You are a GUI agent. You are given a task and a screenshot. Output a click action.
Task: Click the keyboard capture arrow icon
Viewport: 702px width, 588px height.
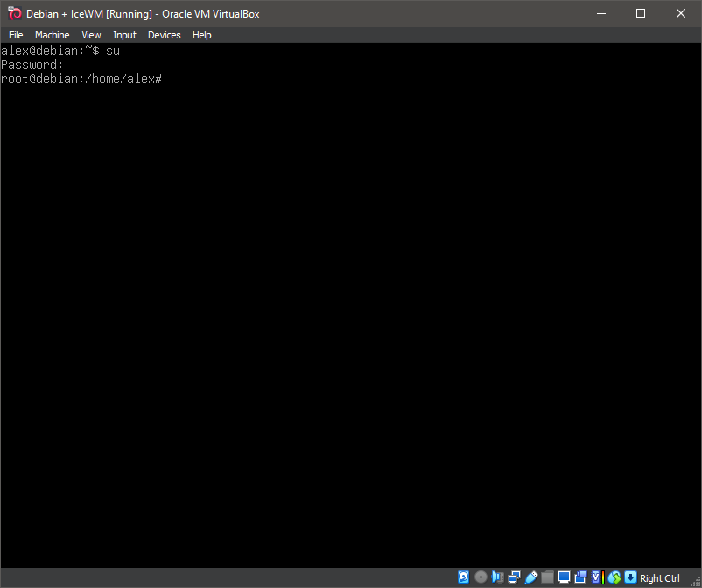[x=630, y=577]
